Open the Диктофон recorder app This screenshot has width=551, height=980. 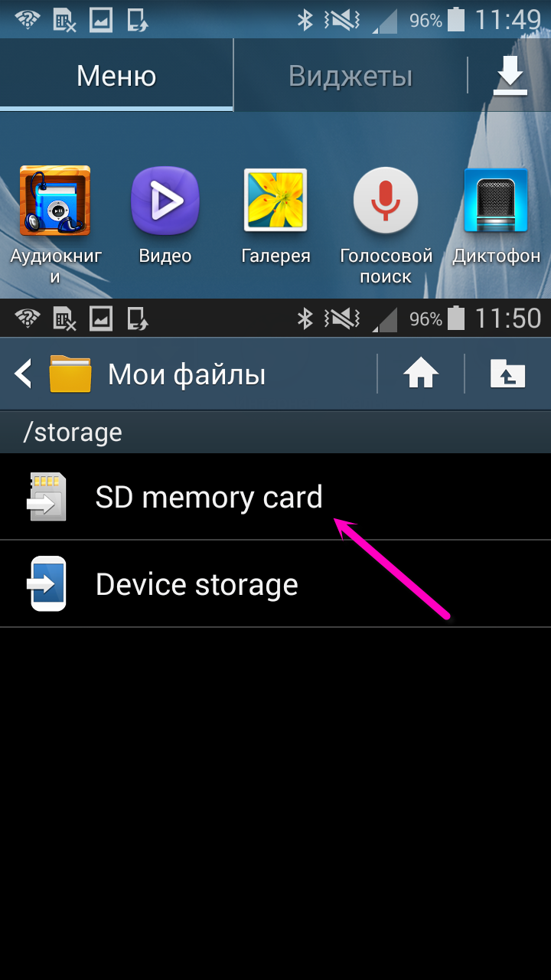tap(496, 201)
